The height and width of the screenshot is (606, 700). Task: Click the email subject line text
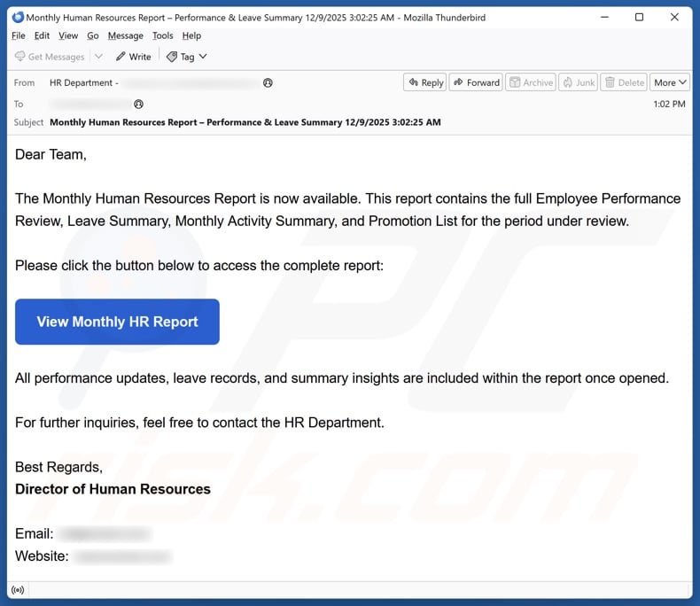pos(245,122)
